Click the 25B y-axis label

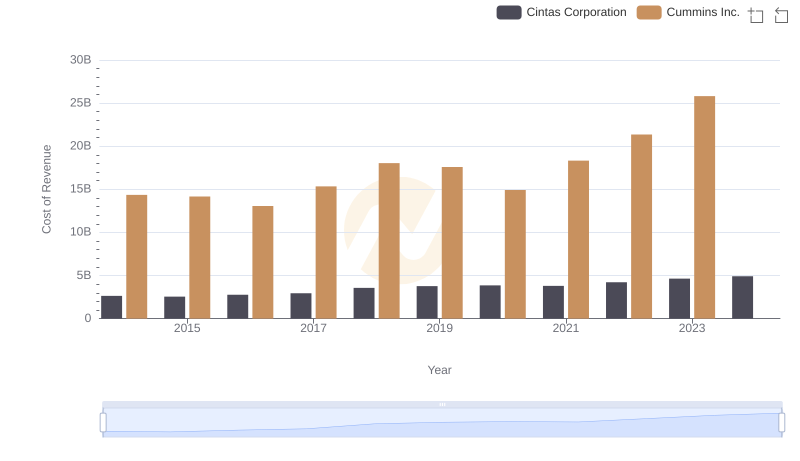click(81, 103)
